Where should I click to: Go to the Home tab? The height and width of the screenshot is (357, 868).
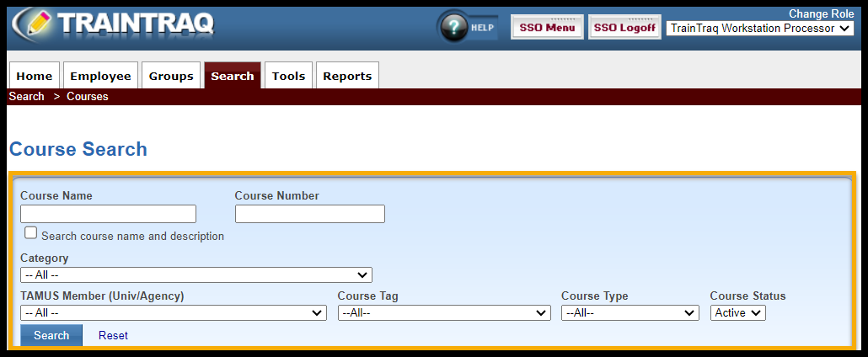click(35, 76)
